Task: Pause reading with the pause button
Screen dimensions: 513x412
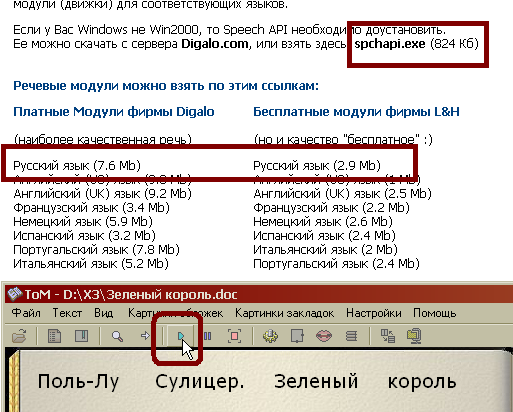Action: pos(207,336)
